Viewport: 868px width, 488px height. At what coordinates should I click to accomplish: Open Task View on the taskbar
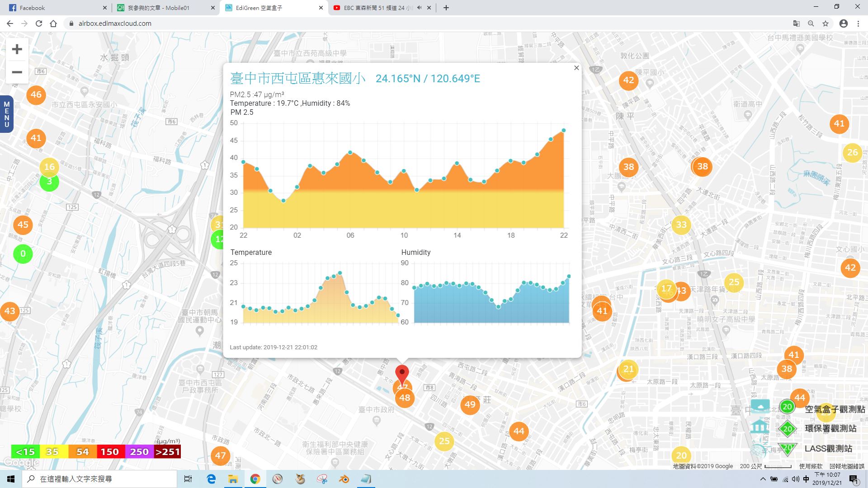188,479
